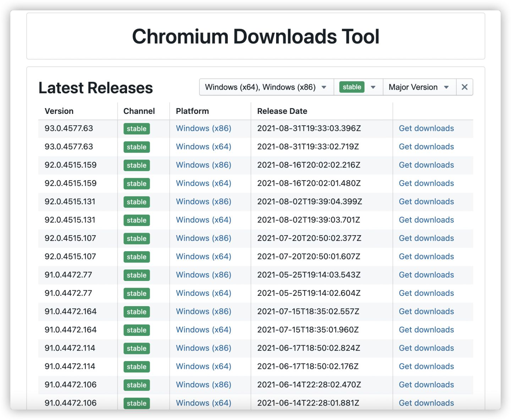Follow the Windows (x64) link in the 92.0.4515.159 row

[203, 183]
